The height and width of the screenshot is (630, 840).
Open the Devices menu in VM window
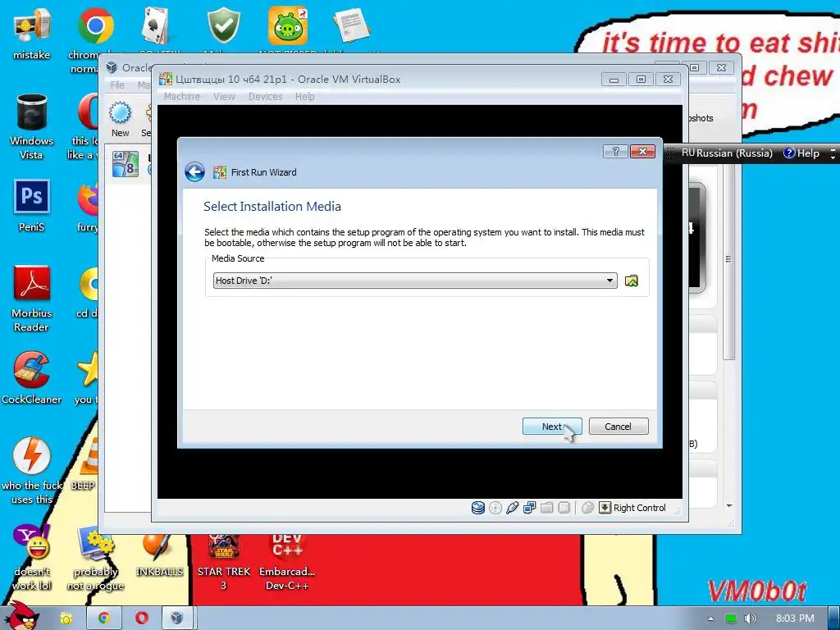[265, 97]
